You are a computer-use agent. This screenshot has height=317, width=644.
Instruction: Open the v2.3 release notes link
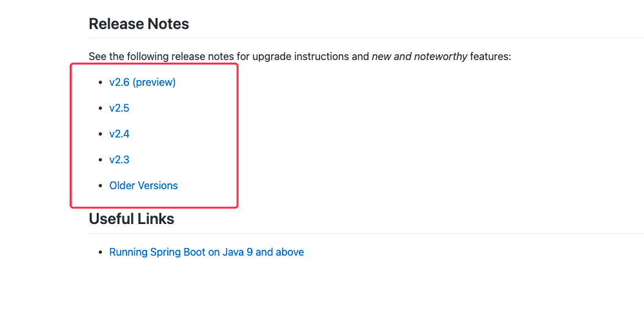tap(119, 159)
